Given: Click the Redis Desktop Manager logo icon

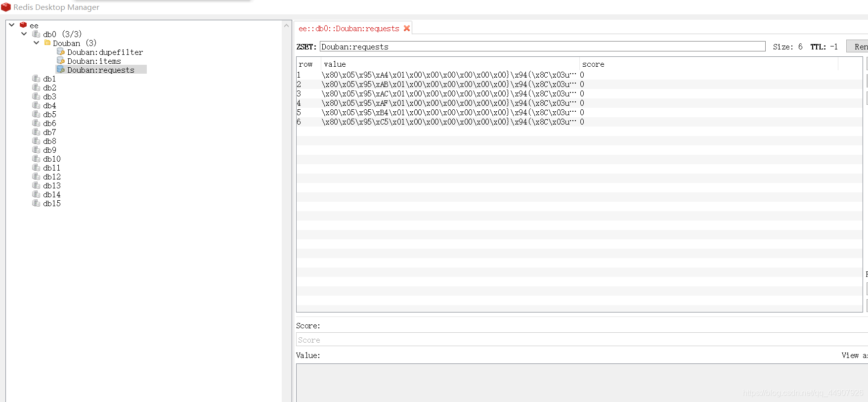Looking at the screenshot, I should 6,7.
